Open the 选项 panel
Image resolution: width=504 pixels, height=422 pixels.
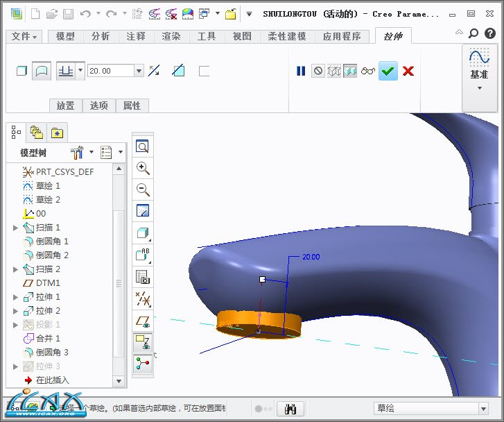pos(99,105)
